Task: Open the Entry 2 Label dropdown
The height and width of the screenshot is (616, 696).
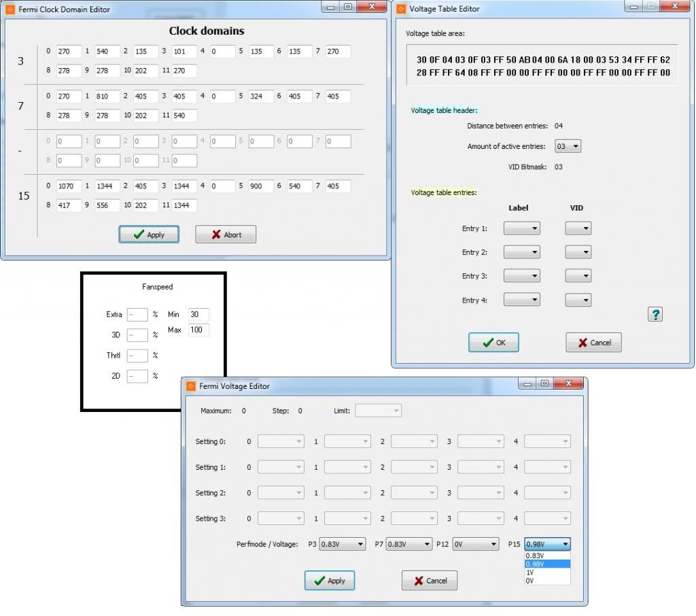Action: 521,252
